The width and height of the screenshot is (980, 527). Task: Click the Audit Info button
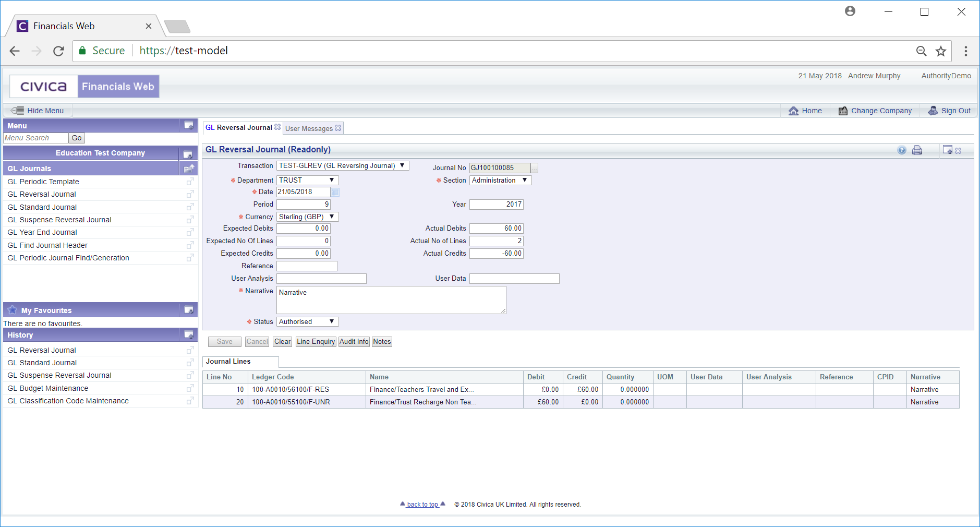tap(354, 342)
